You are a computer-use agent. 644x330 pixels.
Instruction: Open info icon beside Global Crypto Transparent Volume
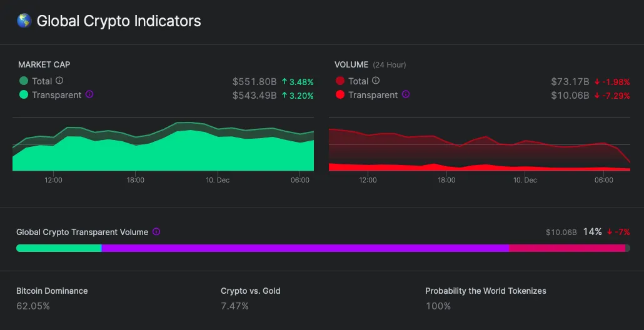156,231
